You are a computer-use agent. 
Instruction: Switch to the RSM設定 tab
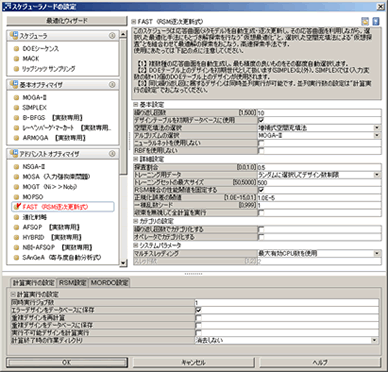[x=72, y=283]
